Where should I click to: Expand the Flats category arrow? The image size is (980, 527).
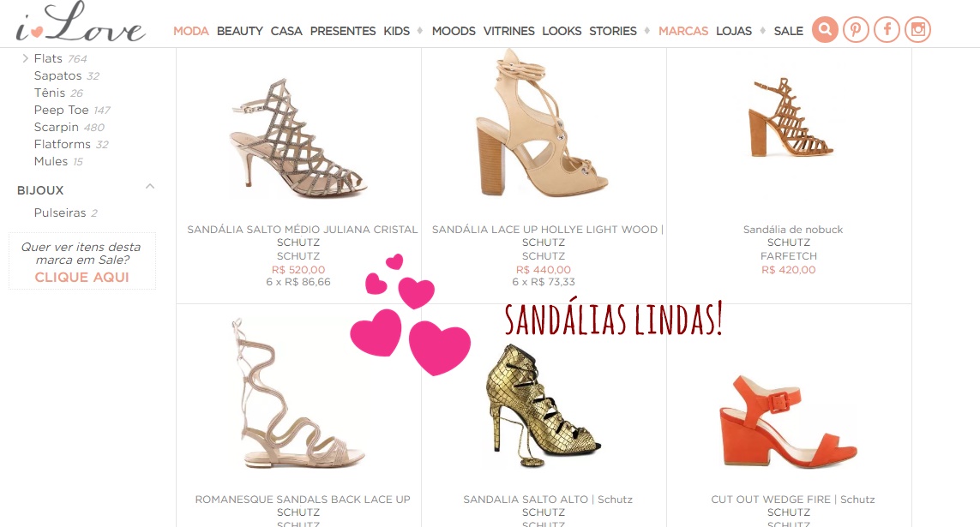25,58
